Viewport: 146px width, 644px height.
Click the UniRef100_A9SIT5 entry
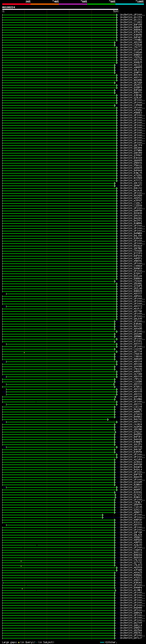point(131,60)
